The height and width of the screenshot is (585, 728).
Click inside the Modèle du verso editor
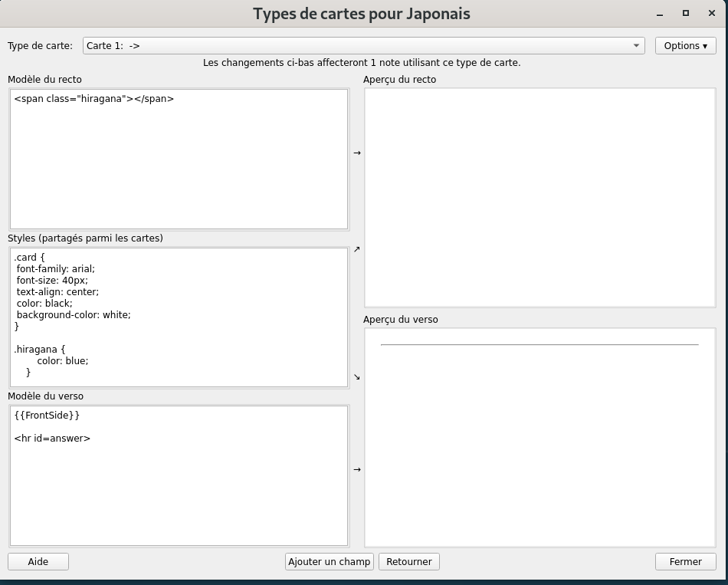pyautogui.click(x=179, y=491)
